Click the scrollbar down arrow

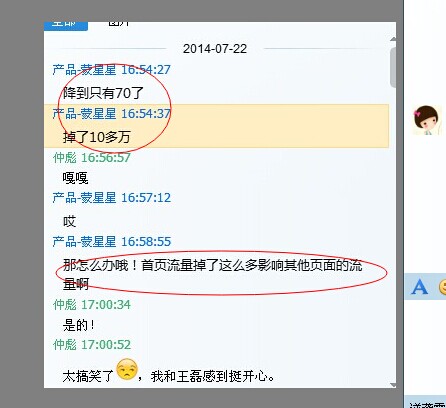[393, 385]
